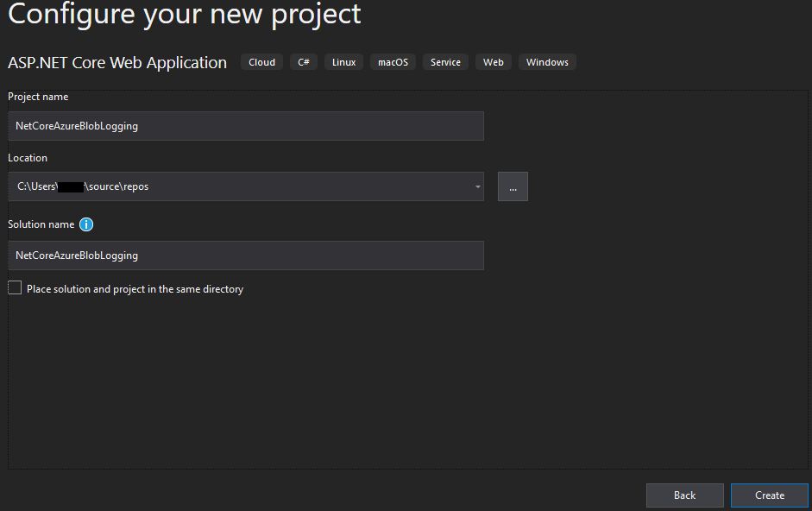This screenshot has width=812, height=511.
Task: Go back using the Back button
Action: 684,495
